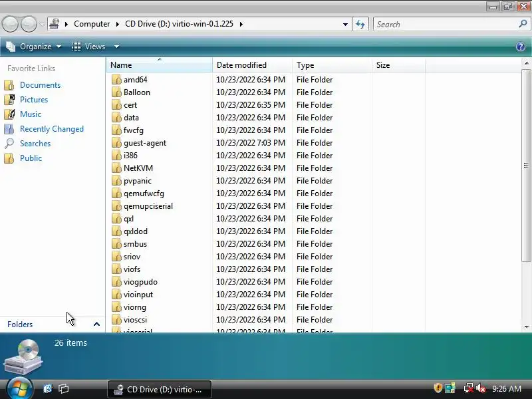
Task: Select the qxl folder name
Action: (x=128, y=219)
